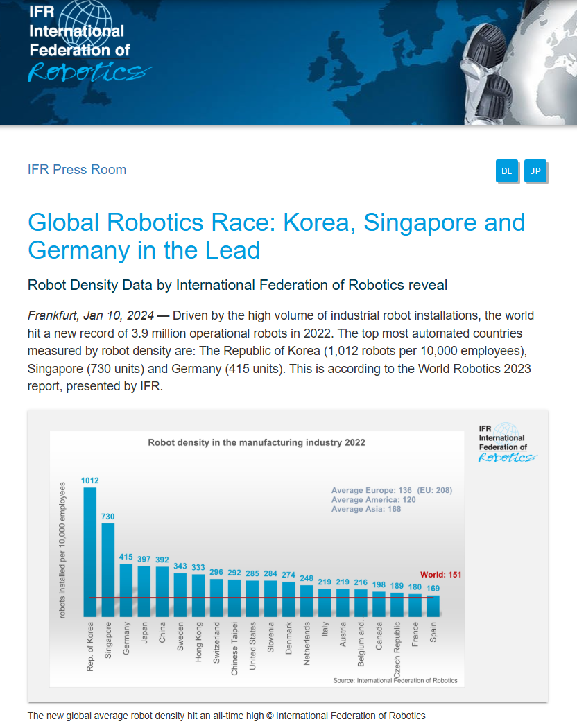Click the Robot Density Data subtitle
Viewport: 577px width, 728px height.
[x=237, y=284]
